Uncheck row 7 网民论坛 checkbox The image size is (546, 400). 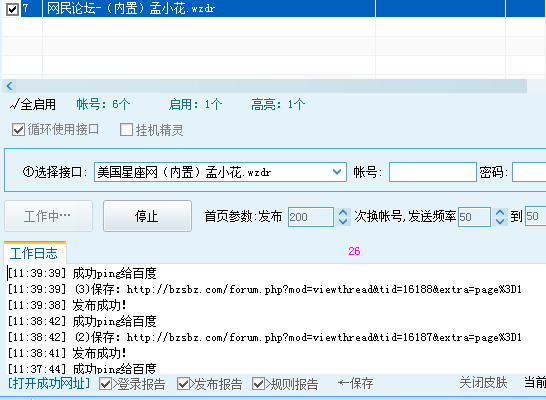[x=12, y=9]
